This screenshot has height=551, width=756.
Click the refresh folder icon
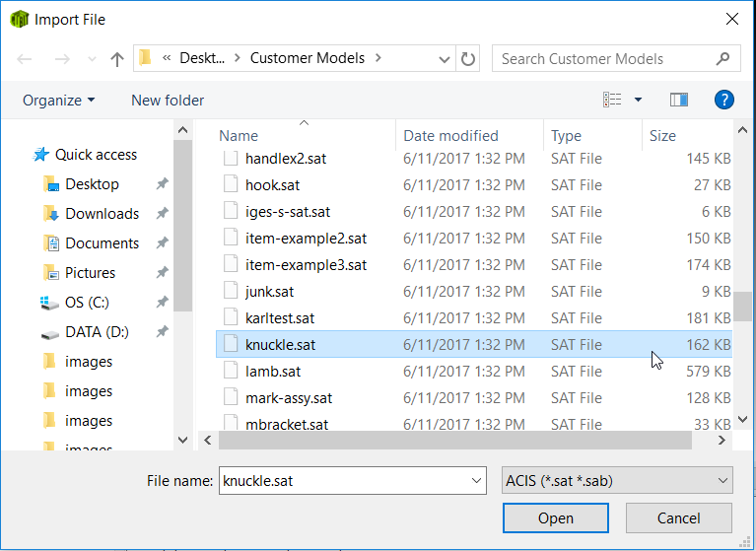tap(468, 59)
